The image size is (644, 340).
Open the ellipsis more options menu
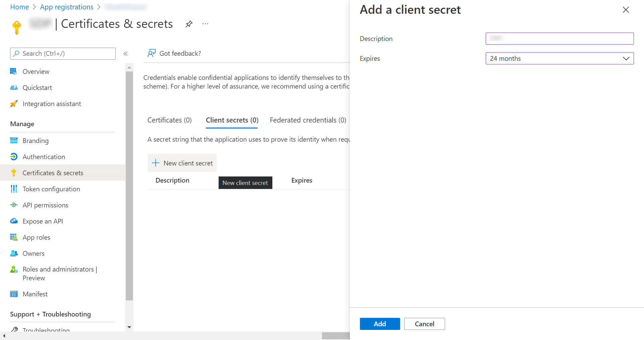click(x=205, y=24)
